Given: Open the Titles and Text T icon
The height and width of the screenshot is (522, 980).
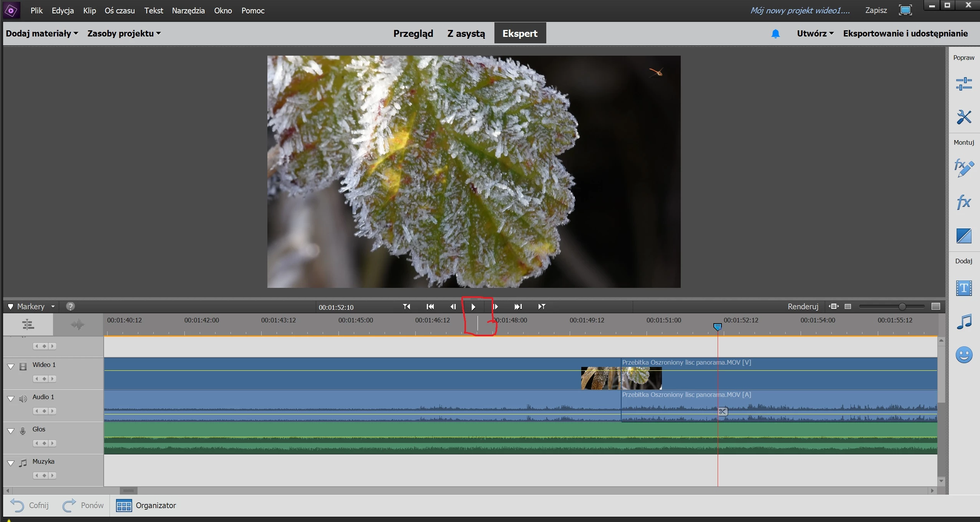Looking at the screenshot, I should coord(963,288).
